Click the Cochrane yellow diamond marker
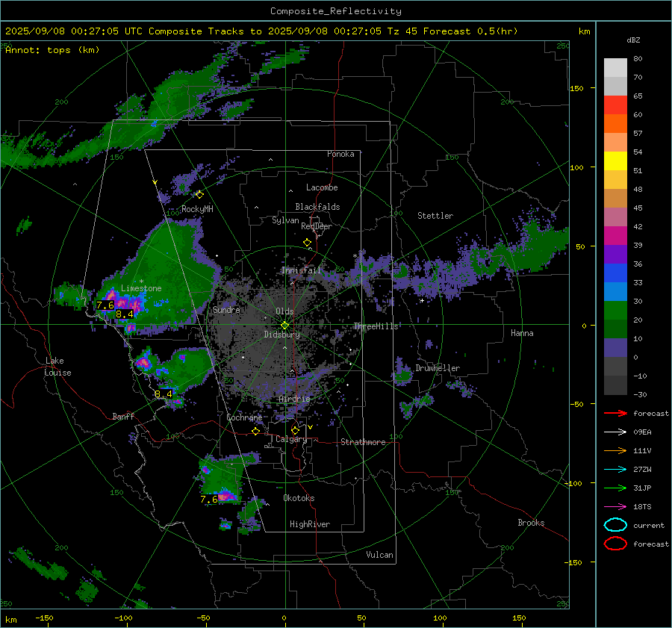The image size is (672, 628). [256, 431]
